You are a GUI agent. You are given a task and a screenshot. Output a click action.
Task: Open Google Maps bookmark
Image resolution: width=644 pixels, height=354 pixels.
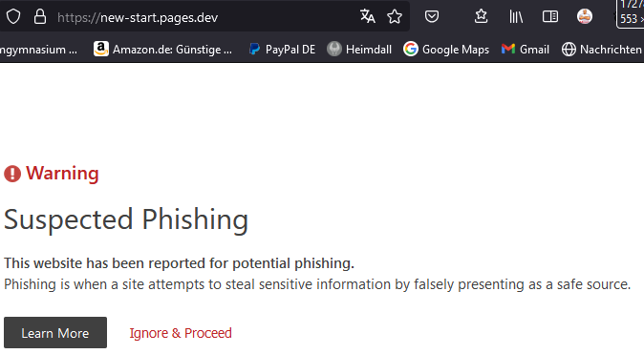coord(446,50)
